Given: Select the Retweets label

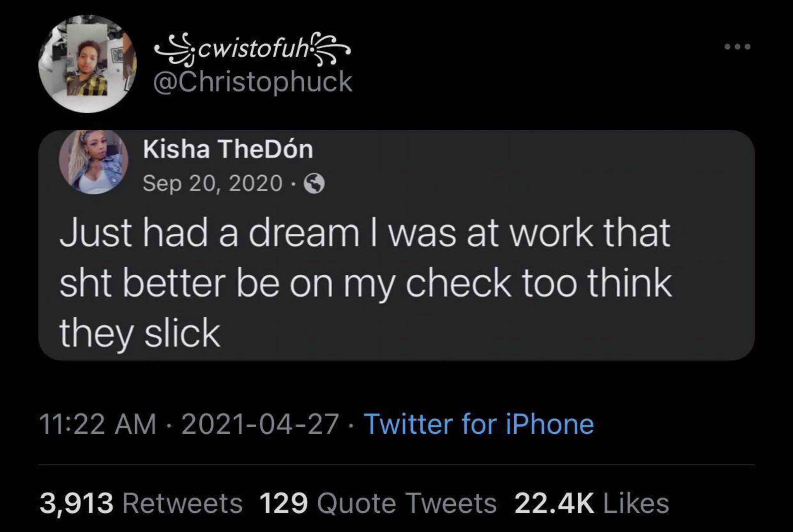Looking at the screenshot, I should coord(183,503).
